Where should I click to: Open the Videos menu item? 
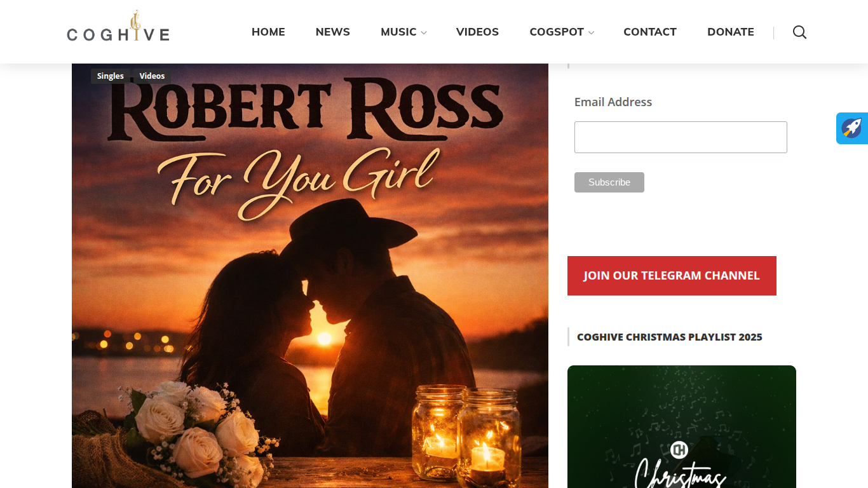(x=477, y=32)
